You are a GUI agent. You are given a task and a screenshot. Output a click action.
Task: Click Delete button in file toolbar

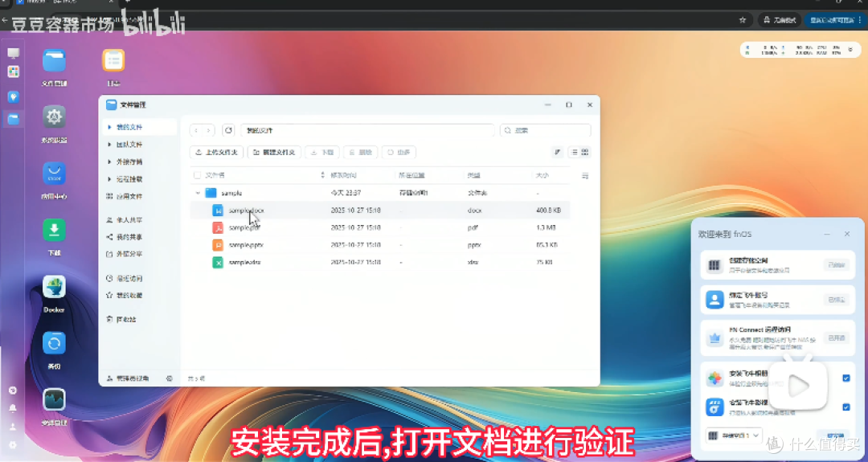click(360, 152)
